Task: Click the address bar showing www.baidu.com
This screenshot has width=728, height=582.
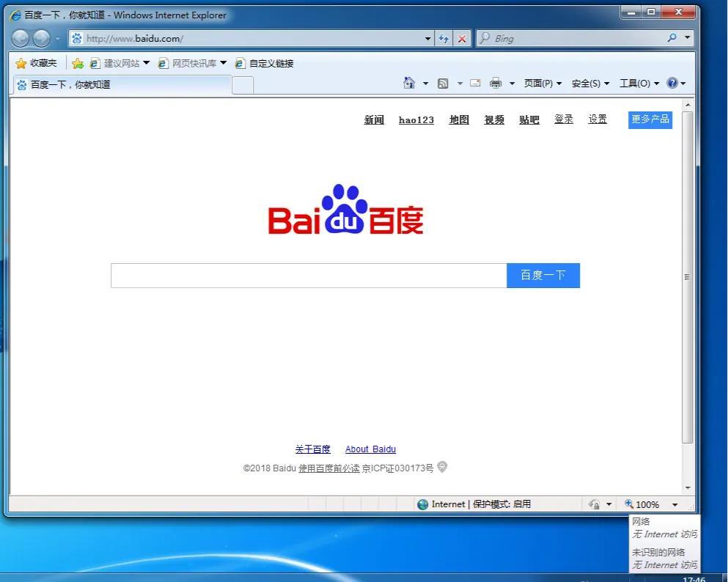Action: coord(251,39)
